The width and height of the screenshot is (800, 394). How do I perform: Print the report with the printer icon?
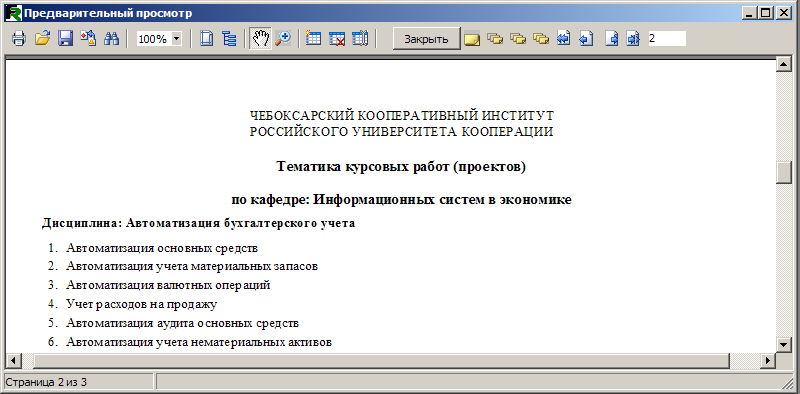pos(19,39)
